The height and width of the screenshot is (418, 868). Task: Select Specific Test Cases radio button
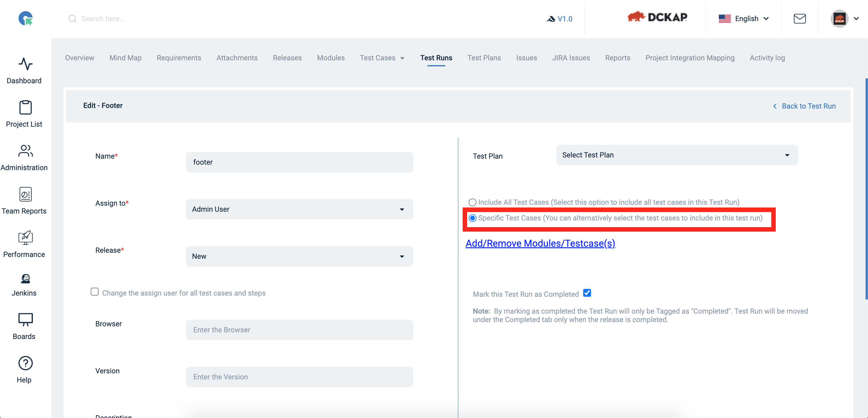[x=472, y=218]
